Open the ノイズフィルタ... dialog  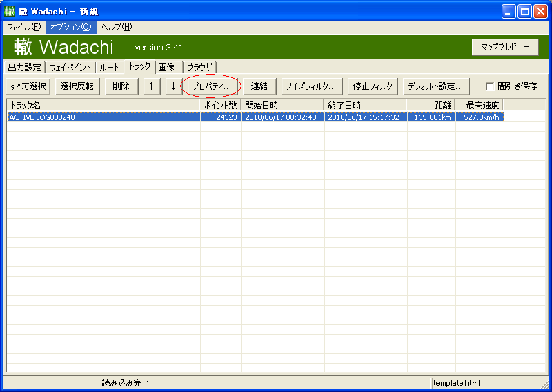312,86
